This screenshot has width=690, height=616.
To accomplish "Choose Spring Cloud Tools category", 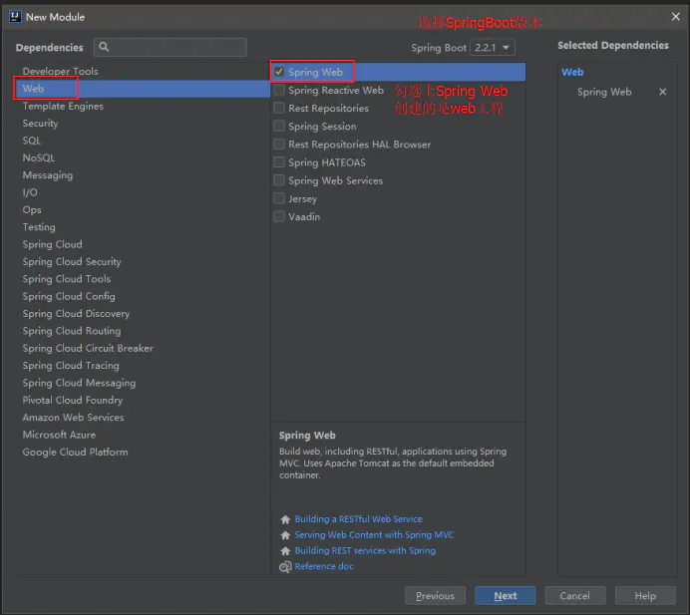I will [67, 279].
